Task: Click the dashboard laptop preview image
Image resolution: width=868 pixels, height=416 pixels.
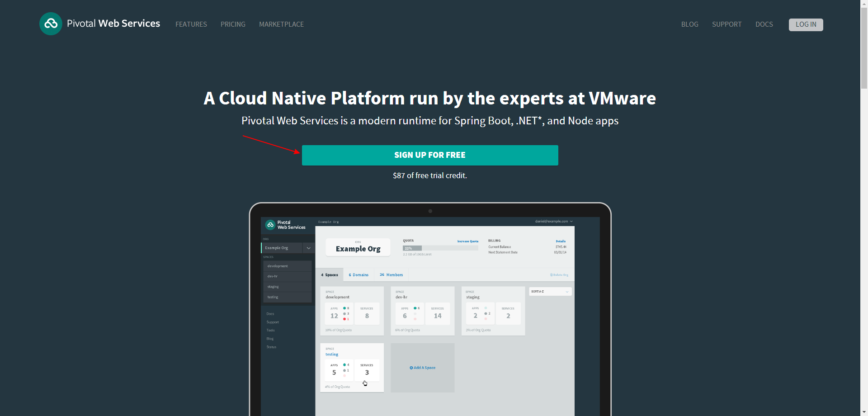Action: coord(430,309)
